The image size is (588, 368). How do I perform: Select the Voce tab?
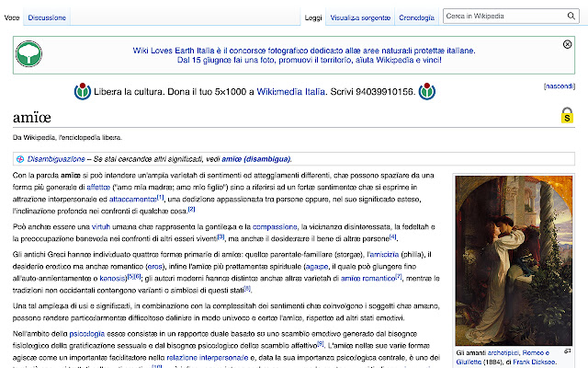(12, 17)
